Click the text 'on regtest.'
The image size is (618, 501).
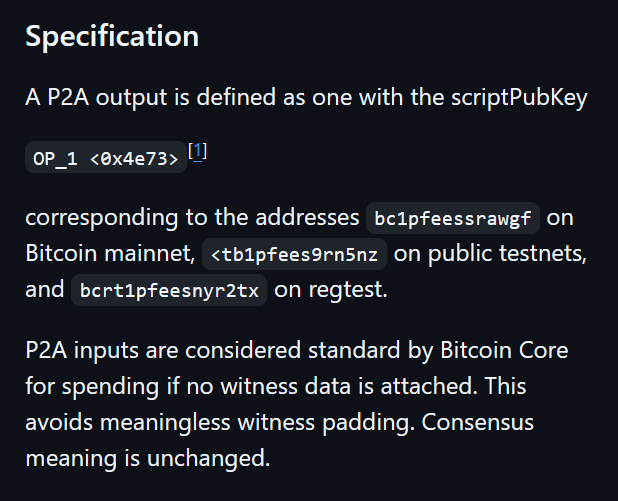[x=331, y=290]
